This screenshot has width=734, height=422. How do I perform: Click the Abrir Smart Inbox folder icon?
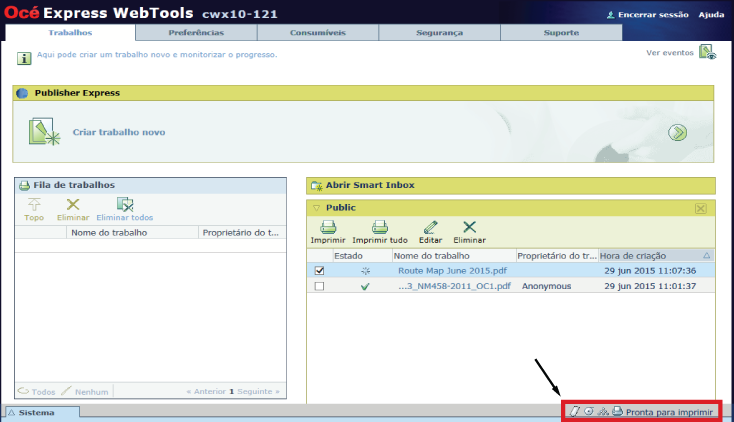click(317, 185)
